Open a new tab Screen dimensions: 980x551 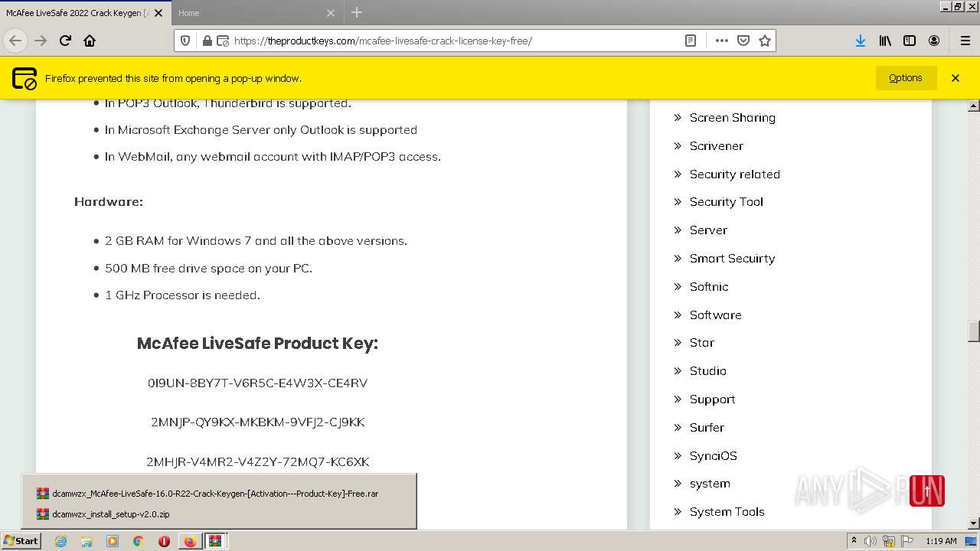(357, 12)
